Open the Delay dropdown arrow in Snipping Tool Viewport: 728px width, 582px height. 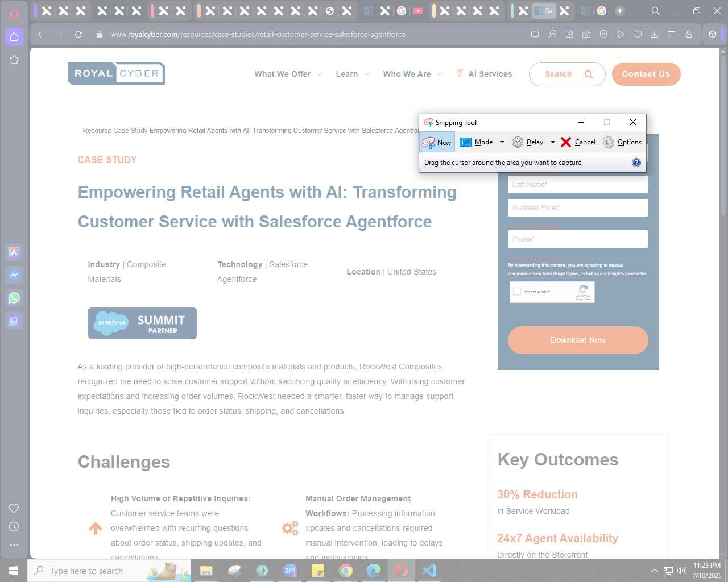click(x=553, y=142)
